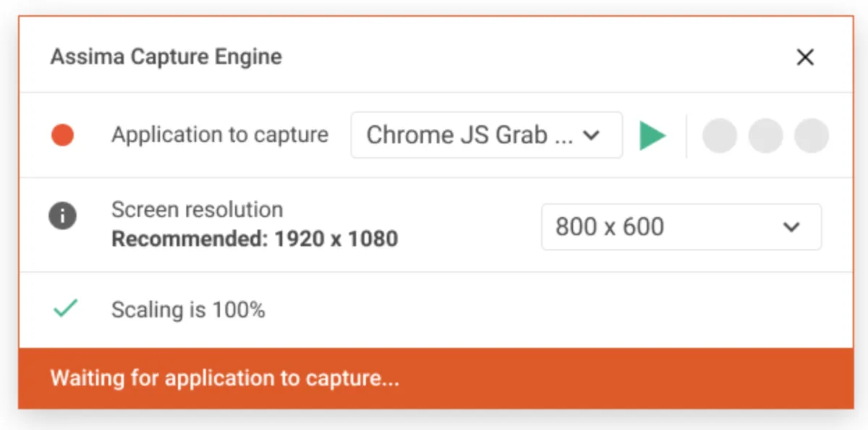Image resolution: width=868 pixels, height=430 pixels.
Task: Click the red record indicator dot
Action: coord(63,135)
